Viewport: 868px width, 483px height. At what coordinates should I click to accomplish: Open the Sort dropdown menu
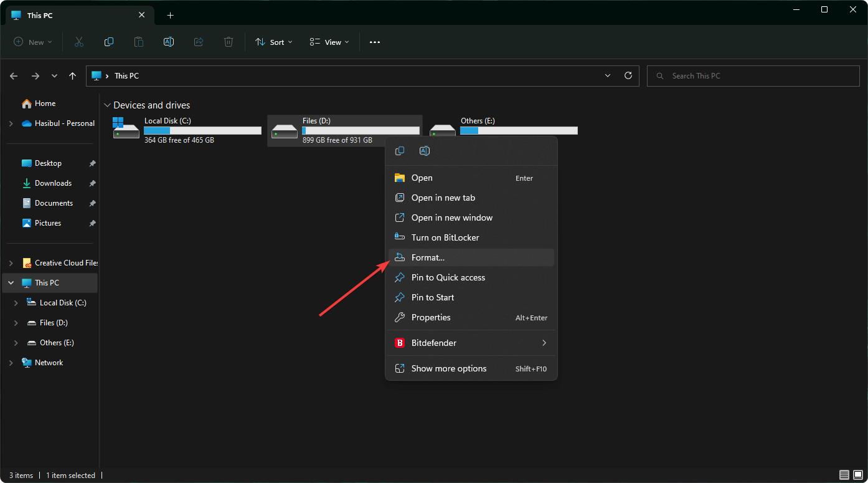point(274,42)
